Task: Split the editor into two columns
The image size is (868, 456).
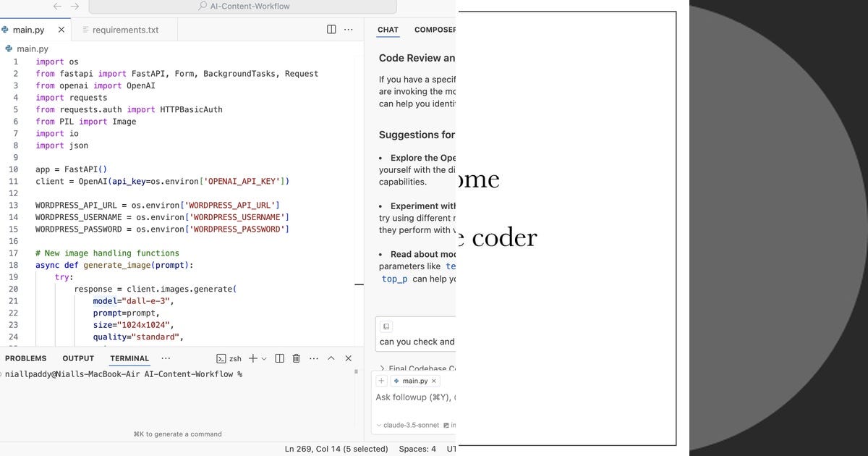Action: 331,30
